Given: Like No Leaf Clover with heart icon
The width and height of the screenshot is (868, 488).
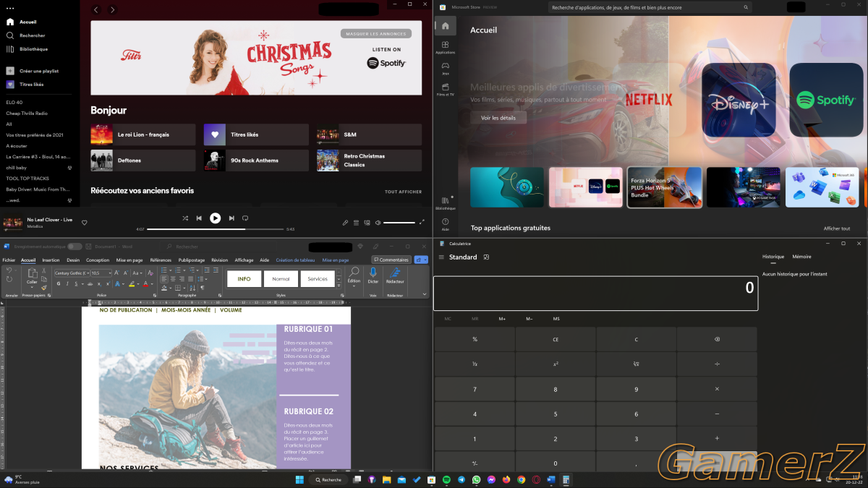Looking at the screenshot, I should click(85, 223).
